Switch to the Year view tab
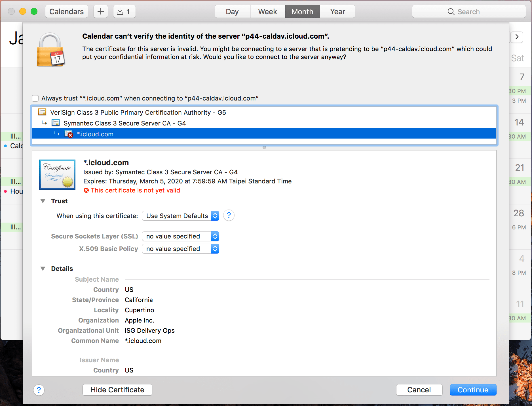Screen dimensions: 532x406 click(x=337, y=11)
